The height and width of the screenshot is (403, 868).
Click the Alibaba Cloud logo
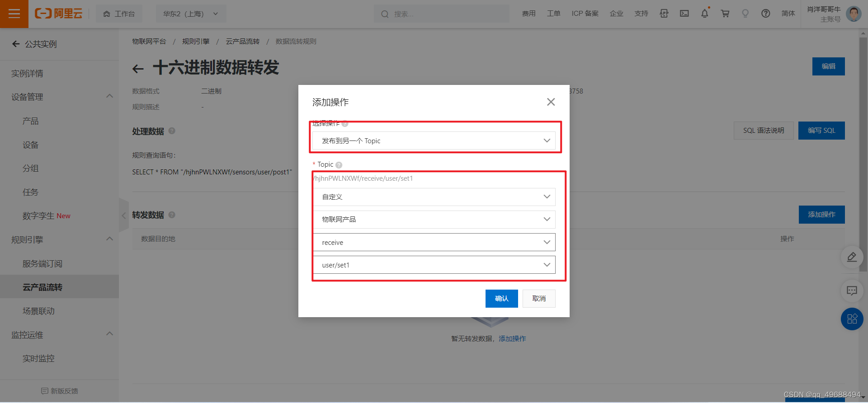tap(59, 14)
